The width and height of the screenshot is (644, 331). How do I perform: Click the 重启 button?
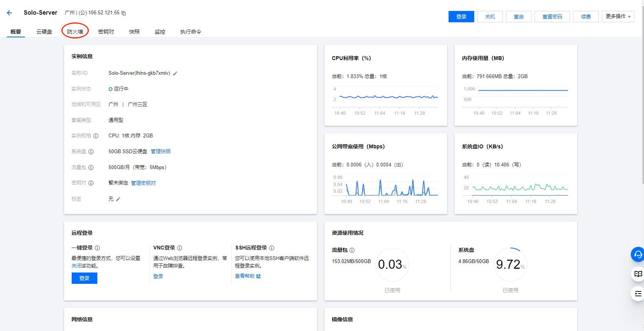pos(519,17)
